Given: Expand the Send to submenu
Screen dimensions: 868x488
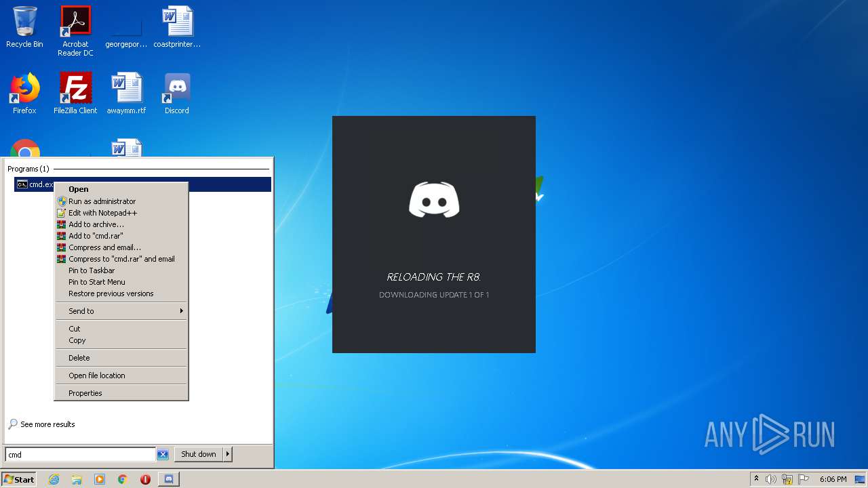Looking at the screenshot, I should click(121, 311).
